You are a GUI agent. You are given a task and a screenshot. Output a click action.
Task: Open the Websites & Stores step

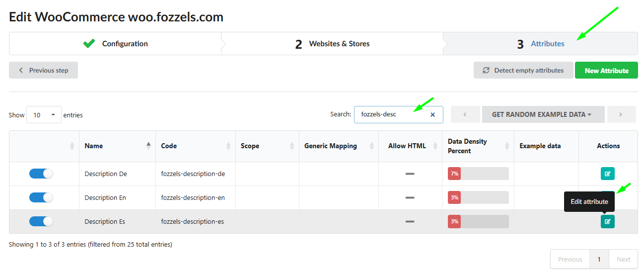[332, 44]
